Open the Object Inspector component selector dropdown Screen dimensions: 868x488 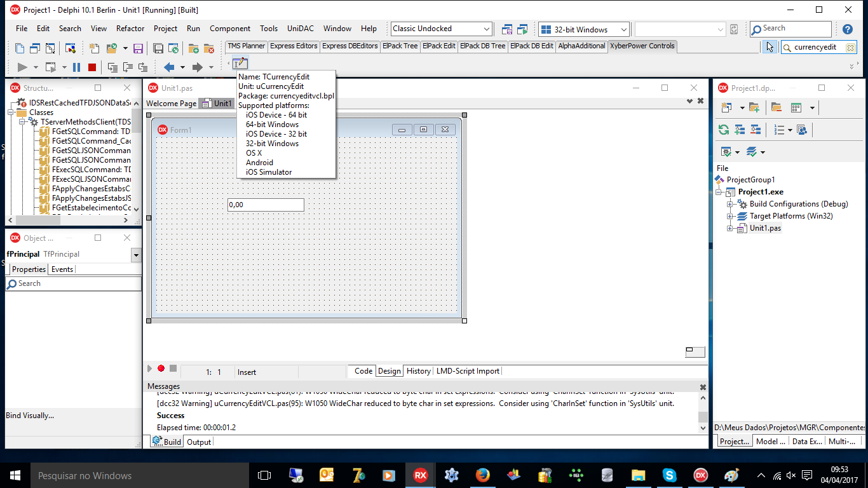(x=136, y=255)
